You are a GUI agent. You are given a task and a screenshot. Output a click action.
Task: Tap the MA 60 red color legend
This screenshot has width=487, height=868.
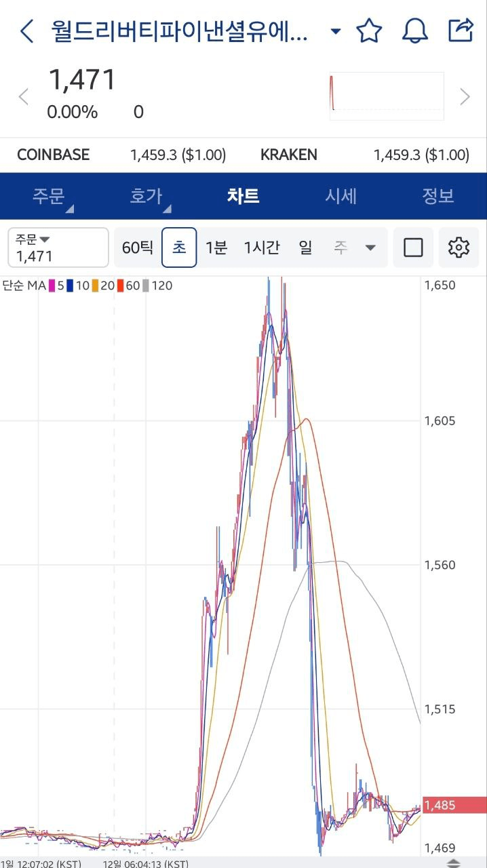(x=128, y=286)
